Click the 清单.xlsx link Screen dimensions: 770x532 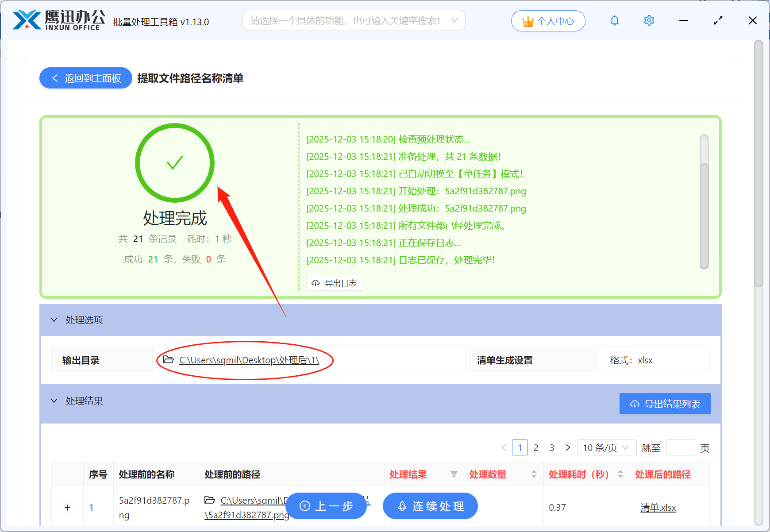coord(658,507)
